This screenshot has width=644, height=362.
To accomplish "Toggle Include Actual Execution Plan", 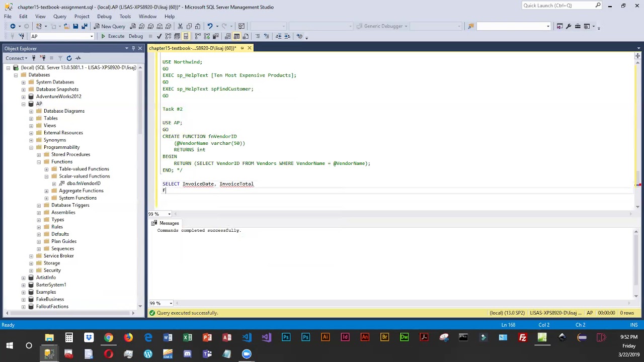I will (x=198, y=36).
